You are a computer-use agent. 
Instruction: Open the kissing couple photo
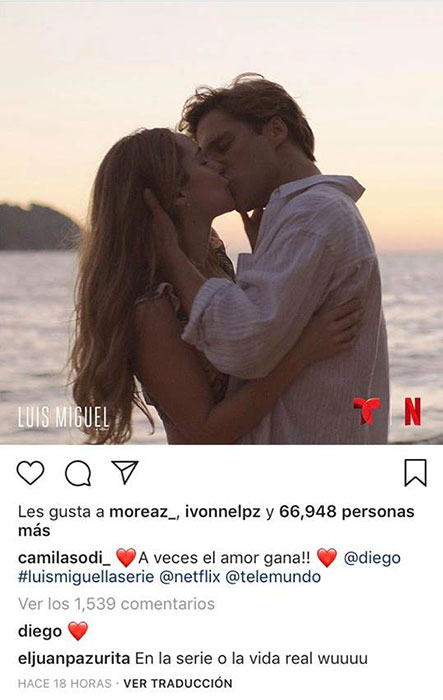[222, 223]
